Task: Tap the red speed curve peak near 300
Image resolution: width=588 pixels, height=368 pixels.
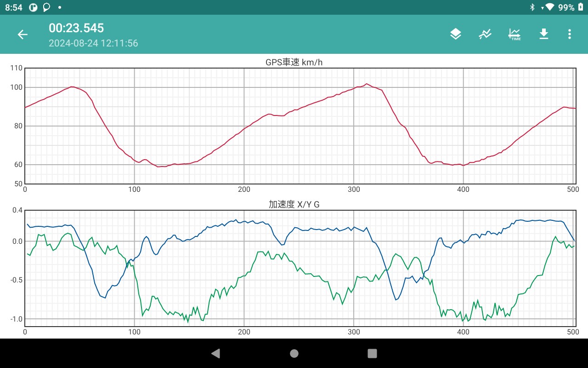Action: tap(366, 84)
